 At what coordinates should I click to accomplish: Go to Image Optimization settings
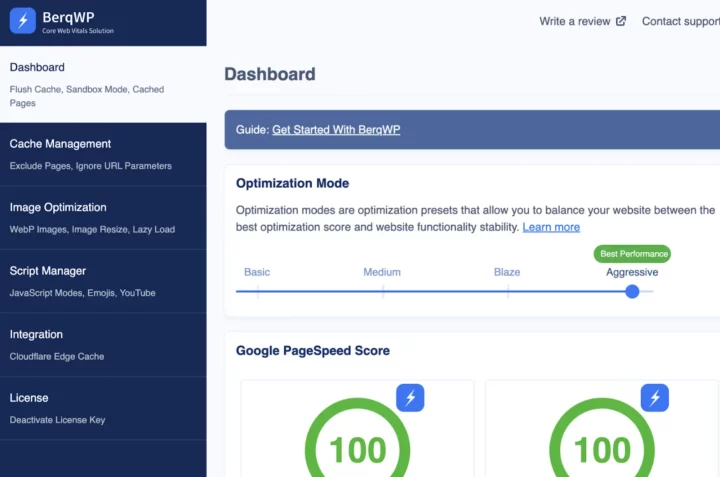coord(103,218)
